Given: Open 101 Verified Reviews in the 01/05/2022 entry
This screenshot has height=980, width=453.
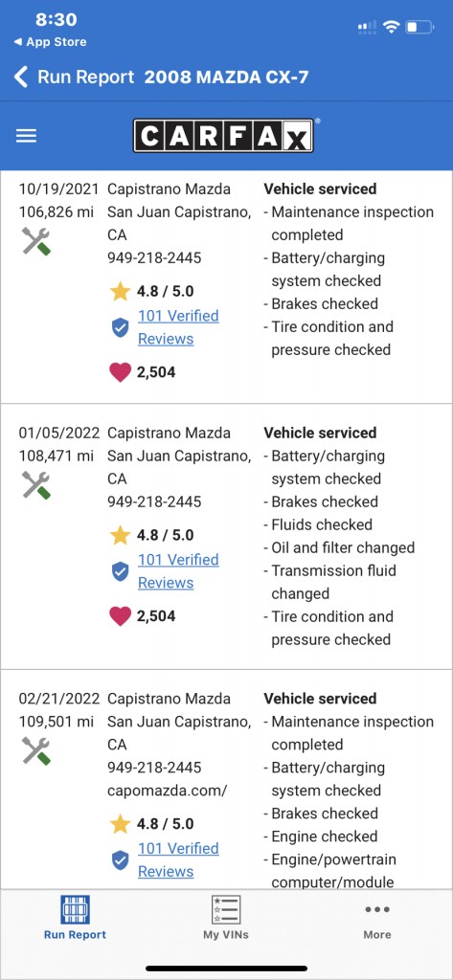Looking at the screenshot, I should [178, 570].
